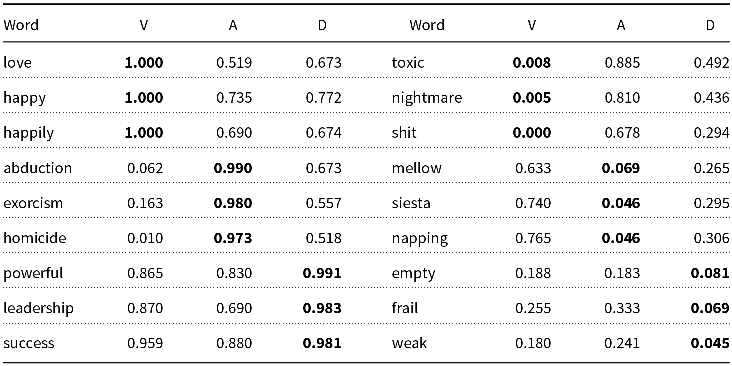The image size is (732, 366).
Task: Select the 'leadership' row label
Action: (38, 309)
